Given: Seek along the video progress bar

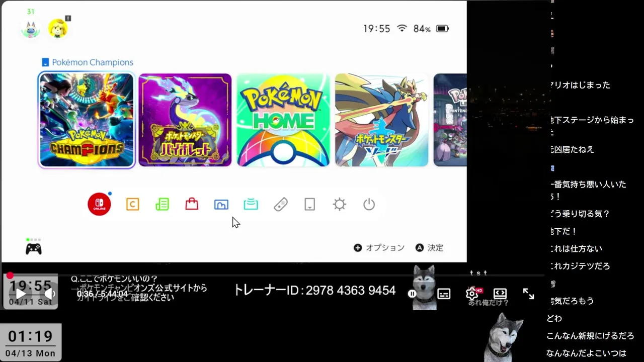Looking at the screenshot, I should (276, 276).
